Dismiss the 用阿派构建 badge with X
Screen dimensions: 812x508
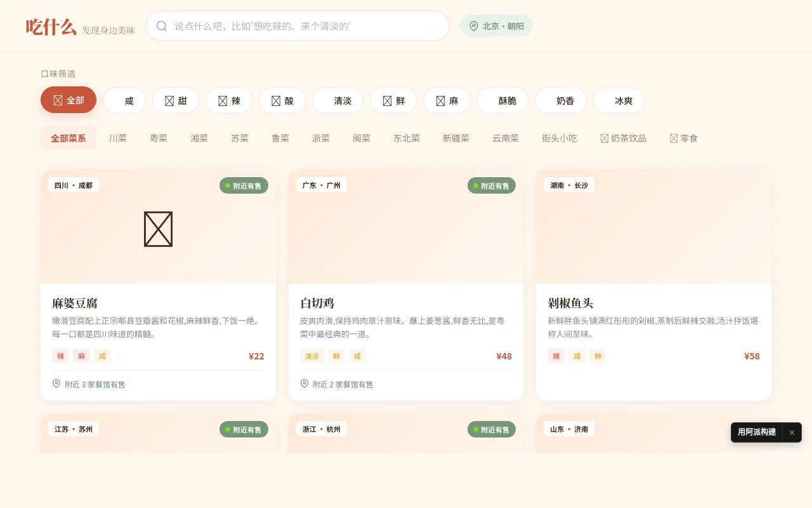[x=792, y=432]
